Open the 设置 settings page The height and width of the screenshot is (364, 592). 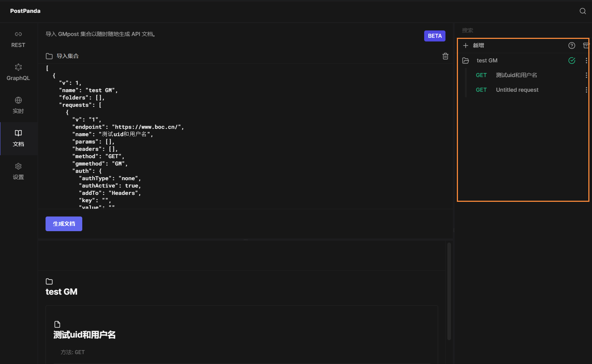coord(18,171)
